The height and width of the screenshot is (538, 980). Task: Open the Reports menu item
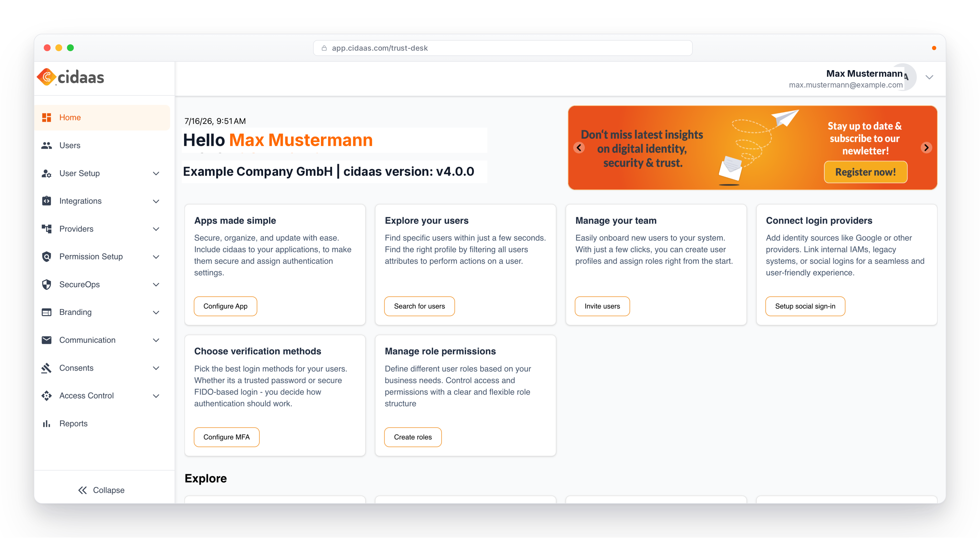[x=102, y=424]
